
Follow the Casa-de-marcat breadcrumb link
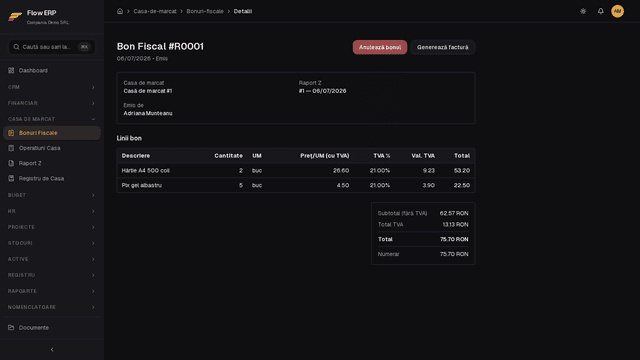(155, 11)
